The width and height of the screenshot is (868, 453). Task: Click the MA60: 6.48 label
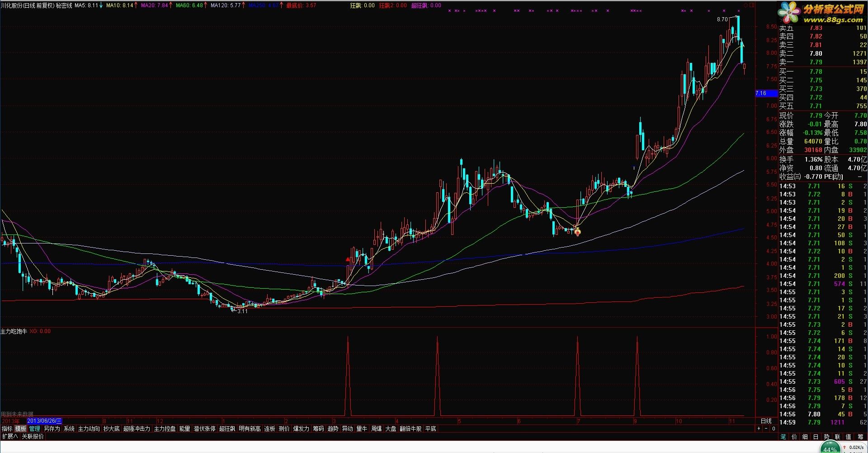click(189, 5)
